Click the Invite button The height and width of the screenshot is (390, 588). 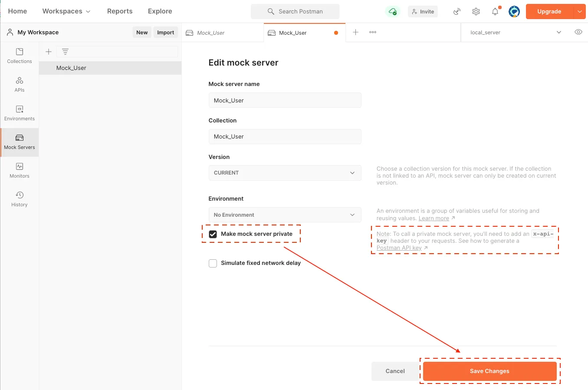pyautogui.click(x=423, y=12)
